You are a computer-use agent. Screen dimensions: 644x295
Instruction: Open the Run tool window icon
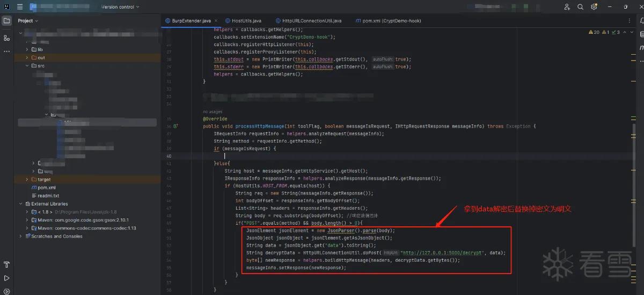tap(6, 278)
